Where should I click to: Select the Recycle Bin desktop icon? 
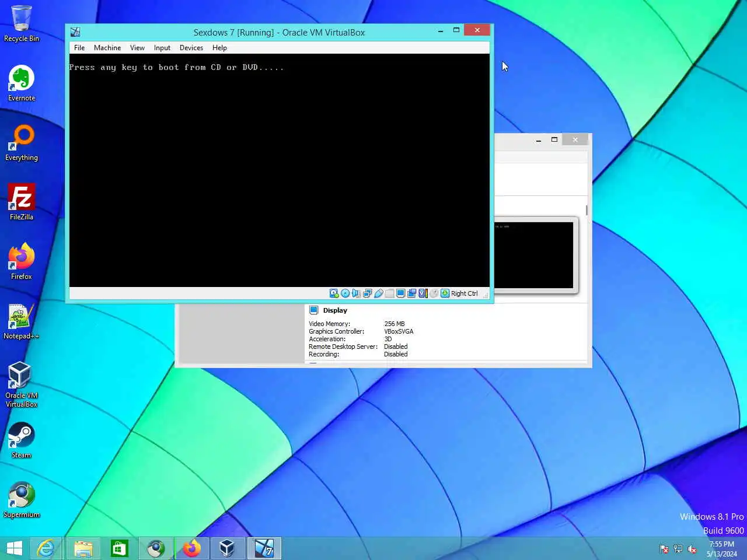tap(22, 24)
